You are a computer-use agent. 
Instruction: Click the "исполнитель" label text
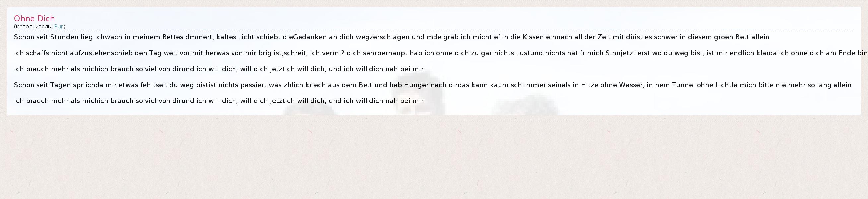pyautogui.click(x=34, y=27)
